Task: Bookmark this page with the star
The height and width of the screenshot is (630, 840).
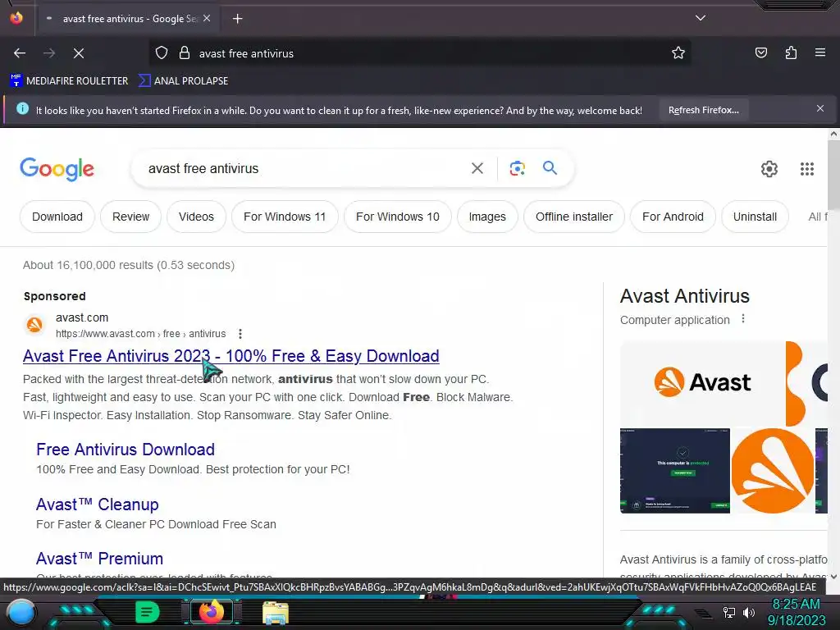Action: (x=678, y=53)
